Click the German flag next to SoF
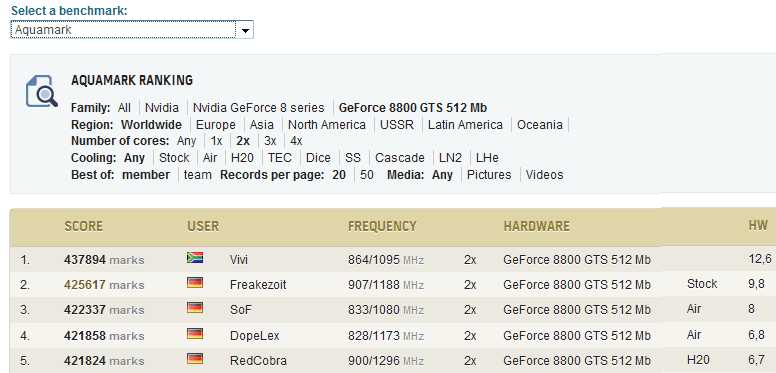The width and height of the screenshot is (776, 373). coord(195,308)
